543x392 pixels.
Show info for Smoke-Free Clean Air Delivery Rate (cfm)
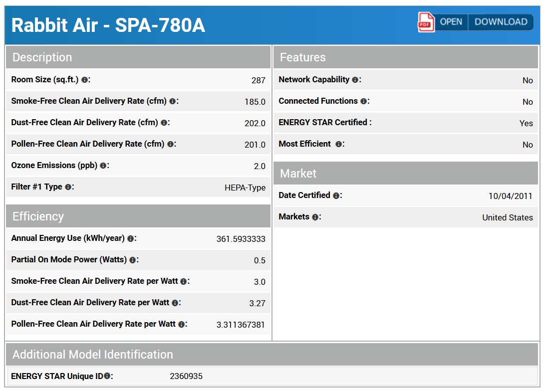pos(173,101)
